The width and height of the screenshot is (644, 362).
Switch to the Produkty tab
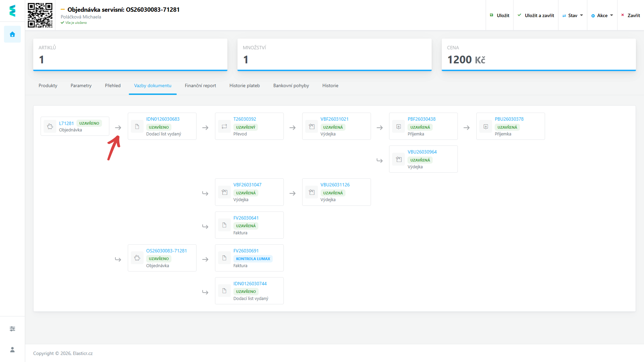point(48,85)
